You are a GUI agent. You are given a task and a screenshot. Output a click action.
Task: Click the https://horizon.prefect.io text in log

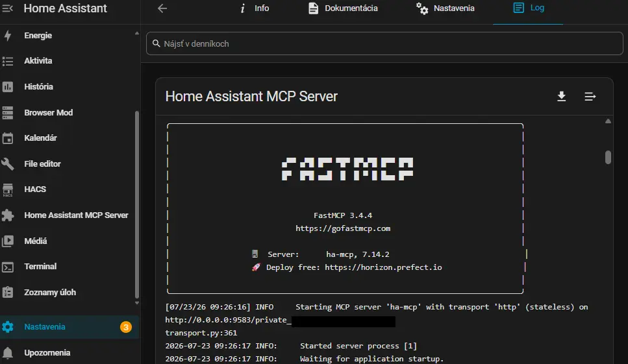coord(383,267)
